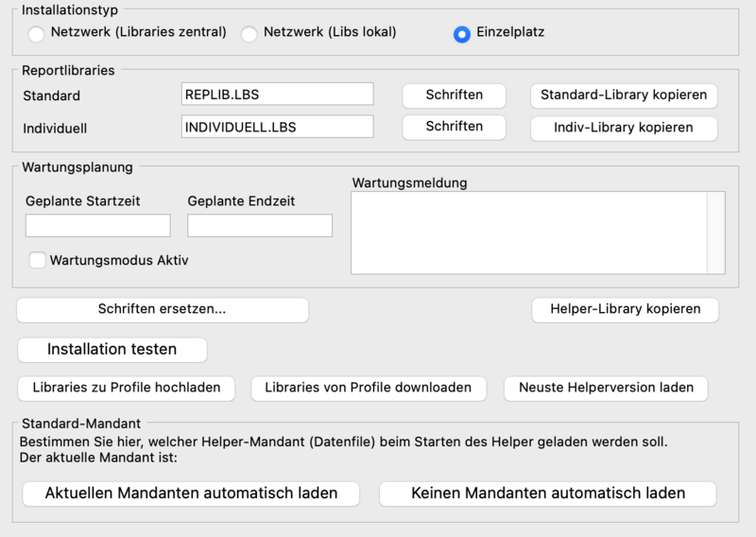756x537 pixels.
Task: Click Libraries zu Profile hochladen
Action: click(x=127, y=388)
